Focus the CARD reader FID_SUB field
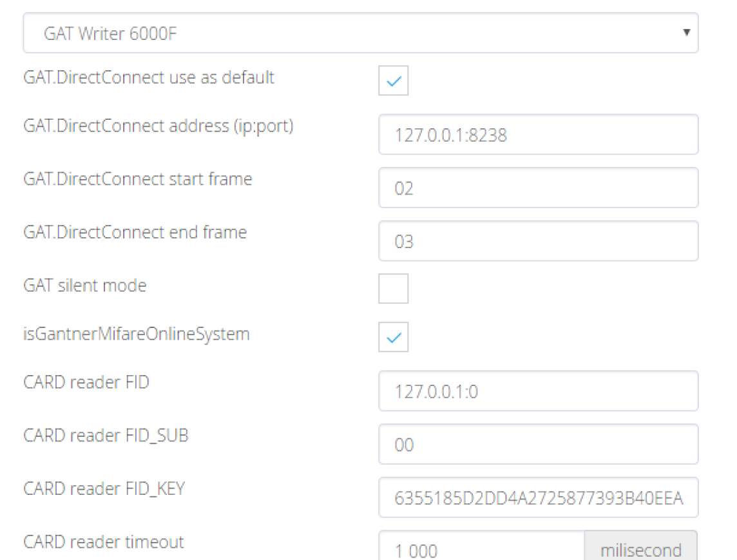Image resolution: width=737 pixels, height=560 pixels. coord(538,444)
